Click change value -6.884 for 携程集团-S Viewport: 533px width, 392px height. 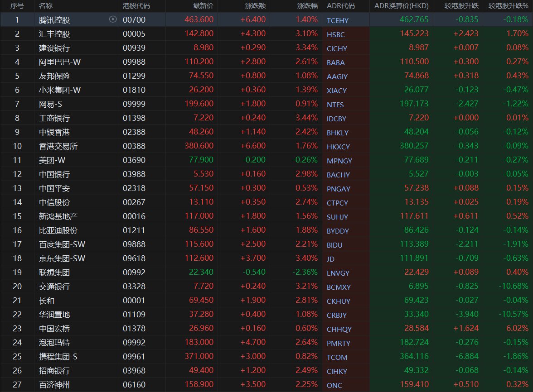(467, 356)
